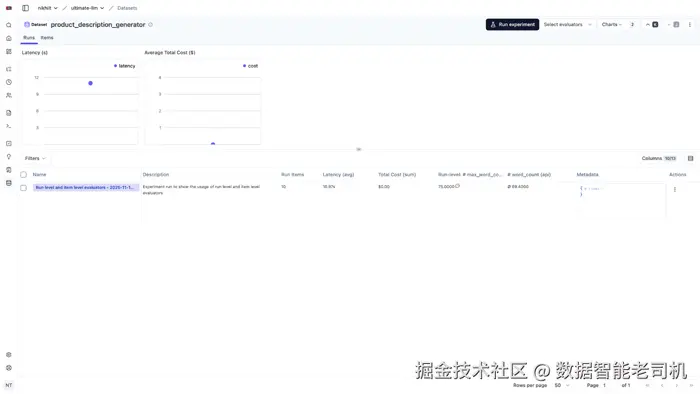
Task: Click the hover icon next to 75.0000 score
Action: 458,186
